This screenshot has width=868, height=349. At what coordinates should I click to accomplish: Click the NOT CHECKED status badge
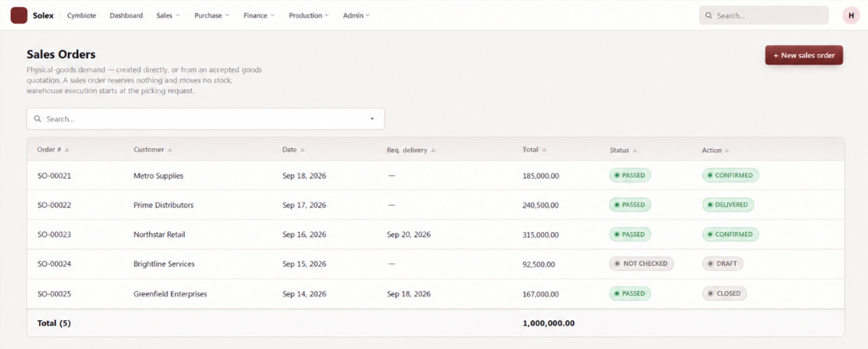642,263
